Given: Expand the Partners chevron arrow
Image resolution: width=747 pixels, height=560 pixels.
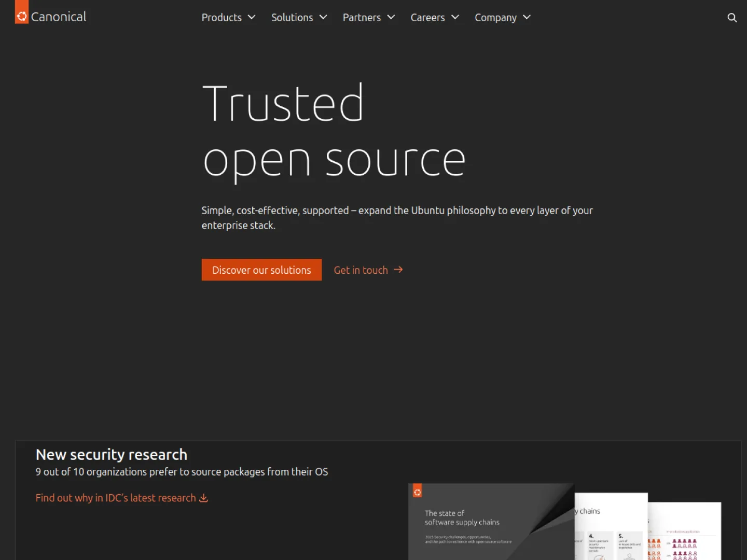Looking at the screenshot, I should tap(391, 17).
